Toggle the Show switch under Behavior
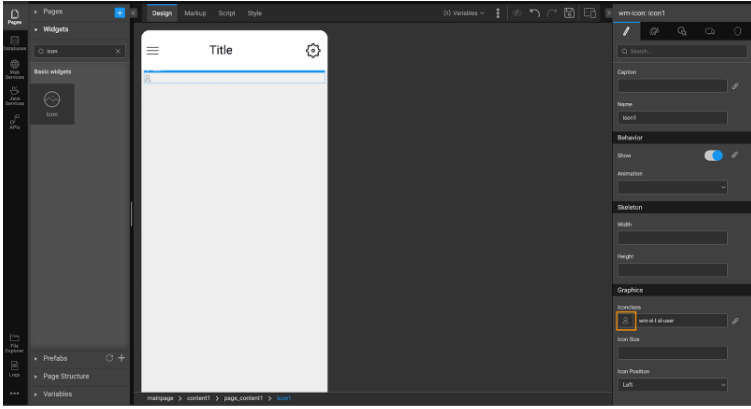Screen dimensions: 751x409 (713, 155)
